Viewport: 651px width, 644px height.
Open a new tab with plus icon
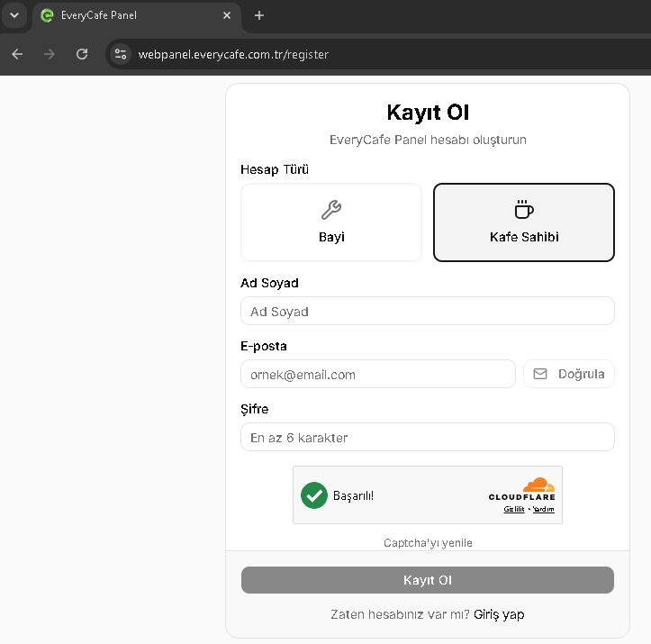(259, 15)
